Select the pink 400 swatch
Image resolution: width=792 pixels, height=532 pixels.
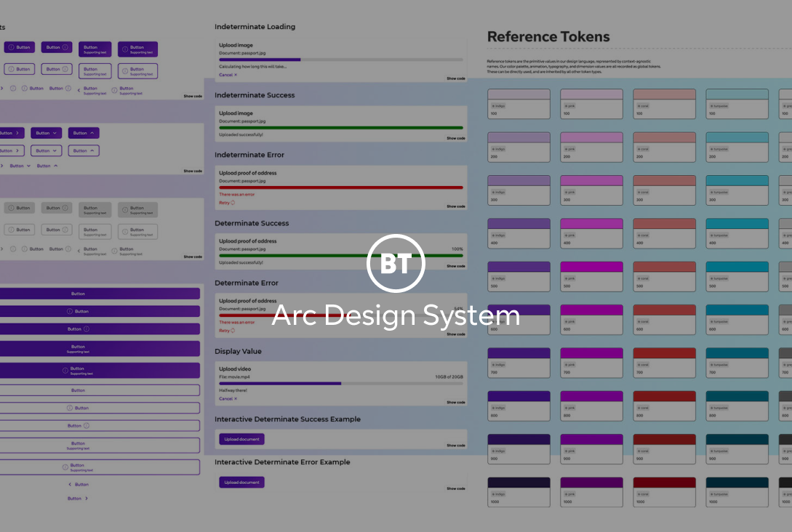coord(591,233)
